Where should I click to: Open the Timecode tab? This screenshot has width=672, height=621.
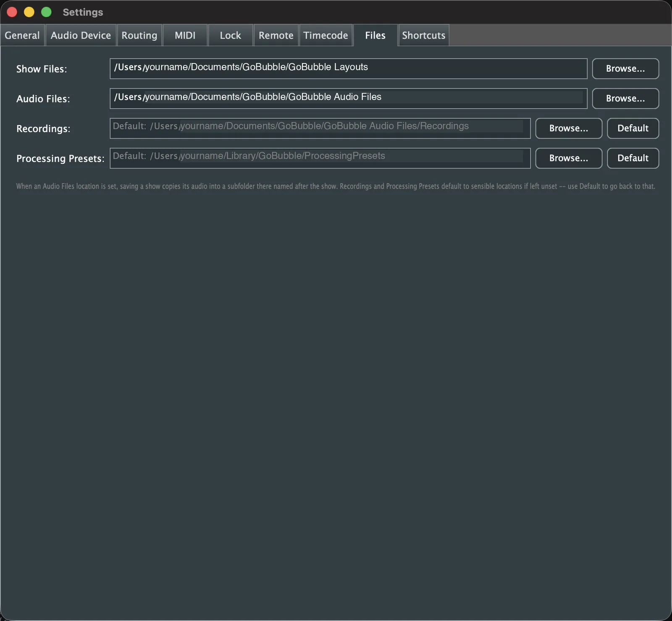326,35
